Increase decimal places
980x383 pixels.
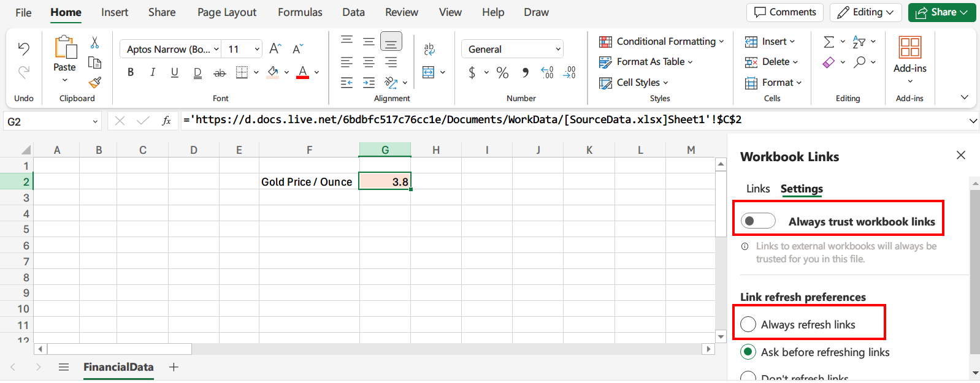tap(548, 73)
